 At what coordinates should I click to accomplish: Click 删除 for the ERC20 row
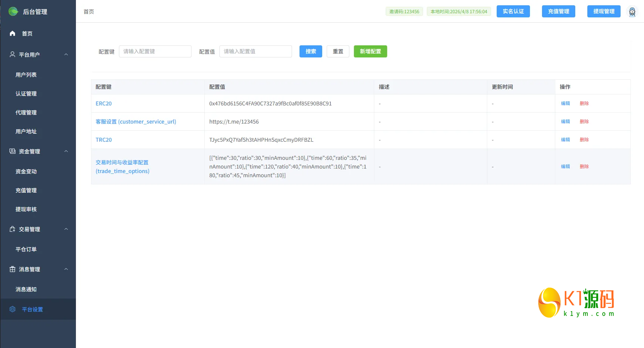click(584, 104)
